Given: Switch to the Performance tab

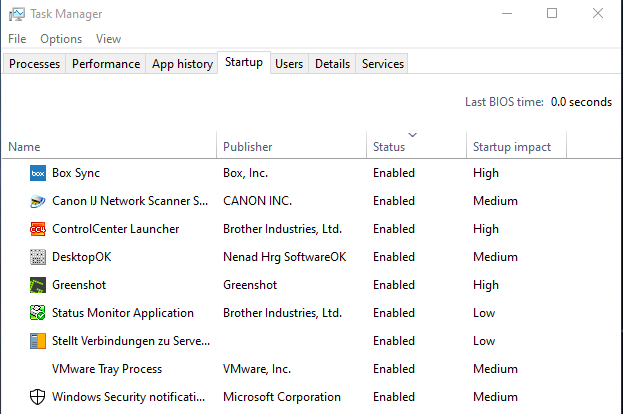Looking at the screenshot, I should click(106, 64).
